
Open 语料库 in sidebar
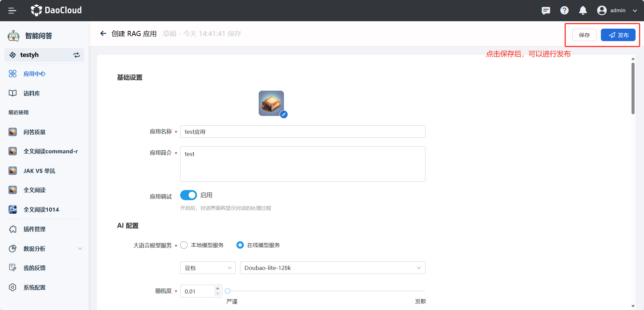click(x=32, y=93)
